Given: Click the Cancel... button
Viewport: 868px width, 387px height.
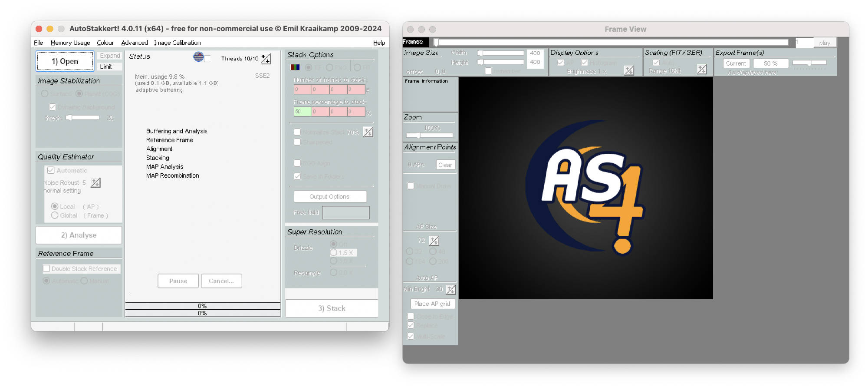Looking at the screenshot, I should 221,281.
